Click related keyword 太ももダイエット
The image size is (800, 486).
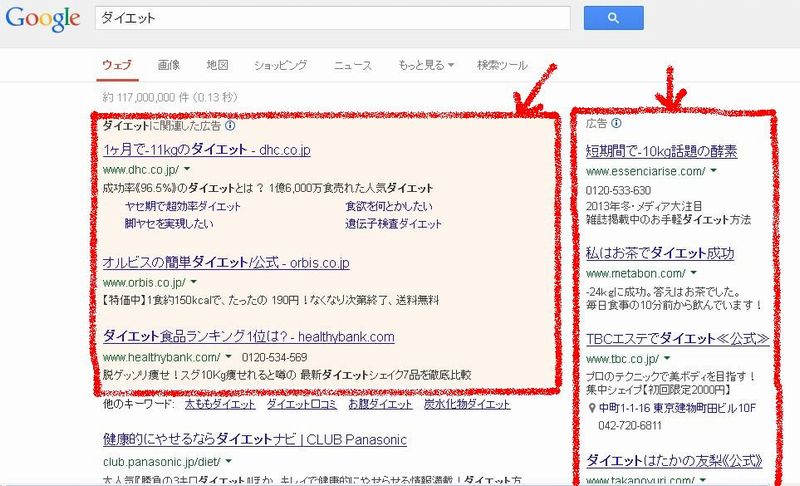220,404
